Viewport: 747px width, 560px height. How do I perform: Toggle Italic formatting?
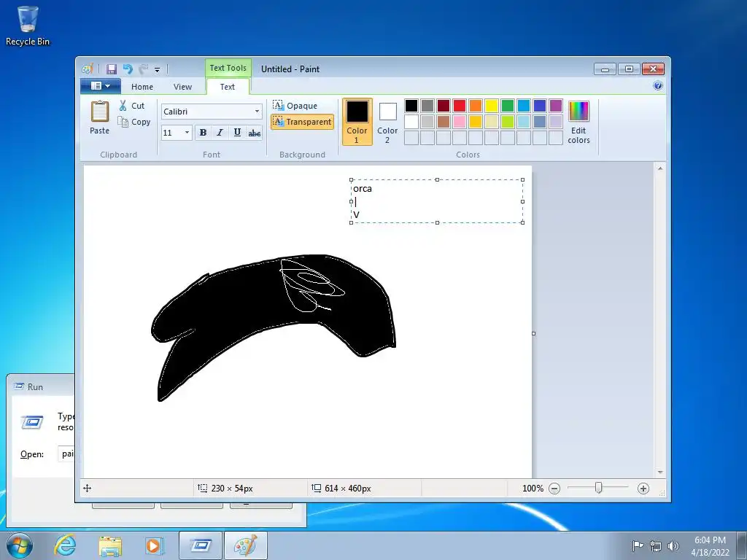tap(220, 133)
